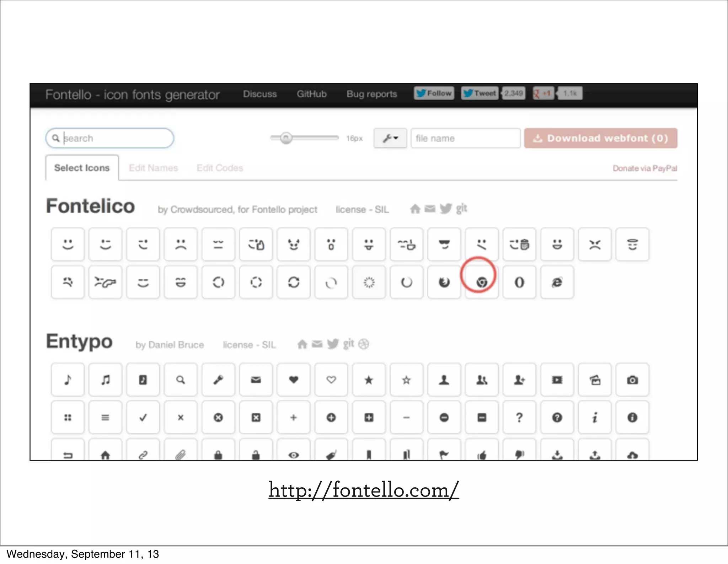Select the Entypo single user icon
The height and width of the screenshot is (564, 728).
[x=444, y=380]
